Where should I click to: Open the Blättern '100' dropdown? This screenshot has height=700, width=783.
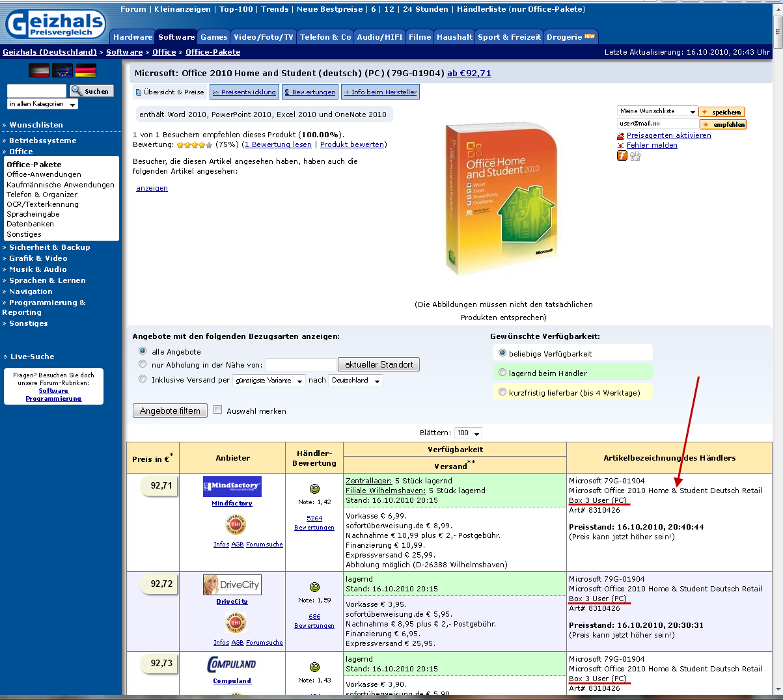[x=468, y=433]
